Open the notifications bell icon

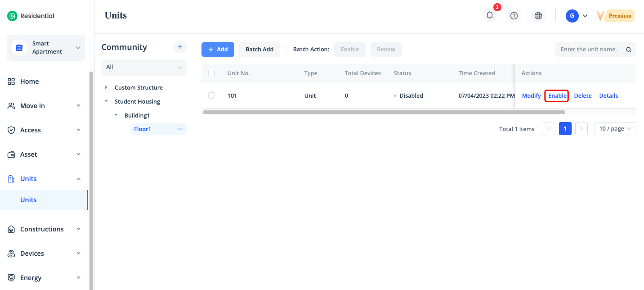(x=490, y=15)
